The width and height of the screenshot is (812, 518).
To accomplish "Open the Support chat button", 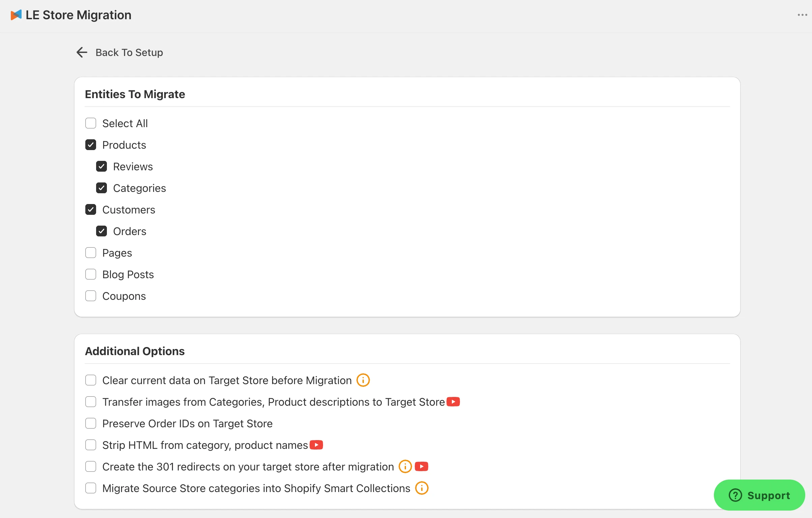I will point(759,495).
